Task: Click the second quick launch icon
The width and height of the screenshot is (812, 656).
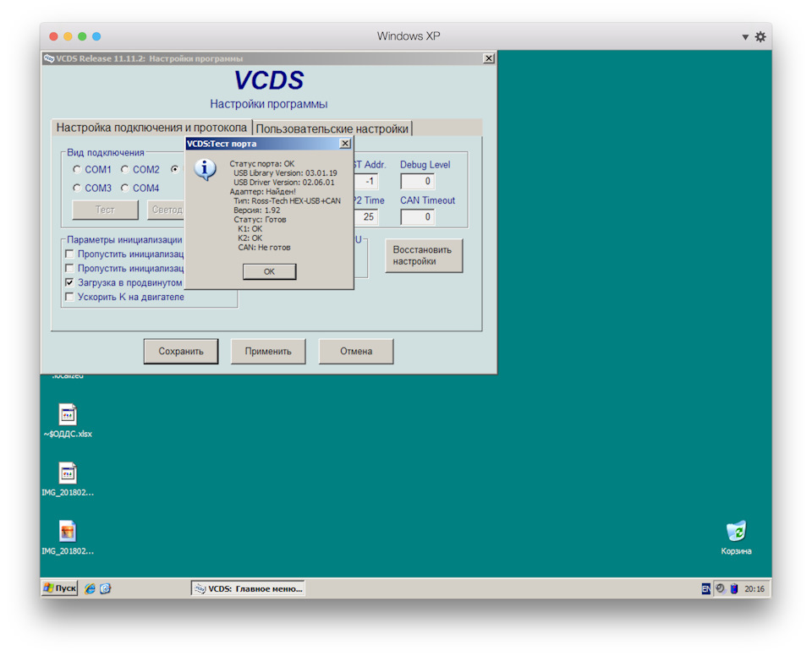Action: click(x=105, y=588)
